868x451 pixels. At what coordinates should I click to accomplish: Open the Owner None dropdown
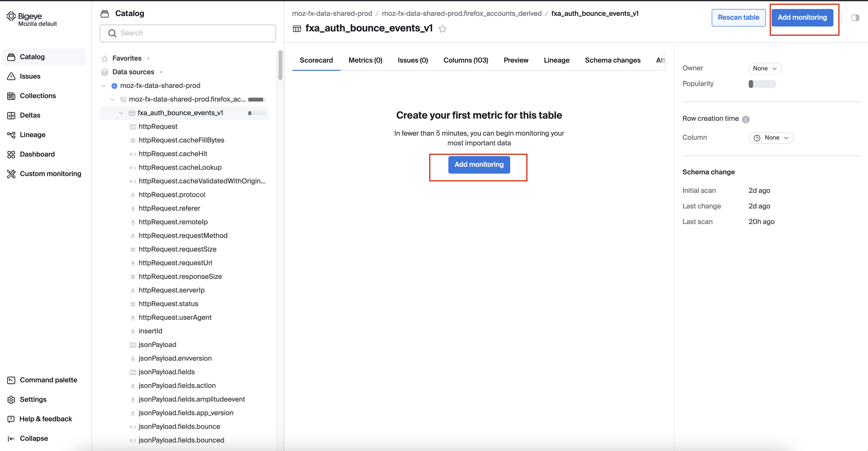[765, 68]
